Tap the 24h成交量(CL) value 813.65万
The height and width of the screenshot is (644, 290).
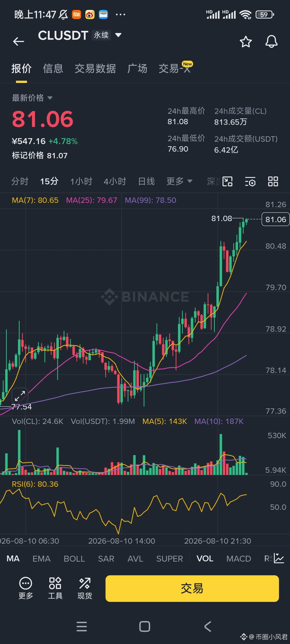click(x=230, y=122)
